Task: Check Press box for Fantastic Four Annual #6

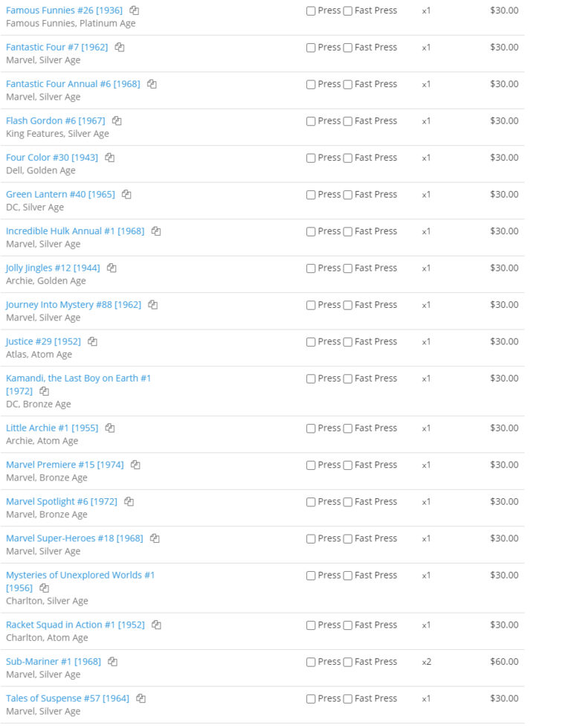Action: tap(311, 85)
